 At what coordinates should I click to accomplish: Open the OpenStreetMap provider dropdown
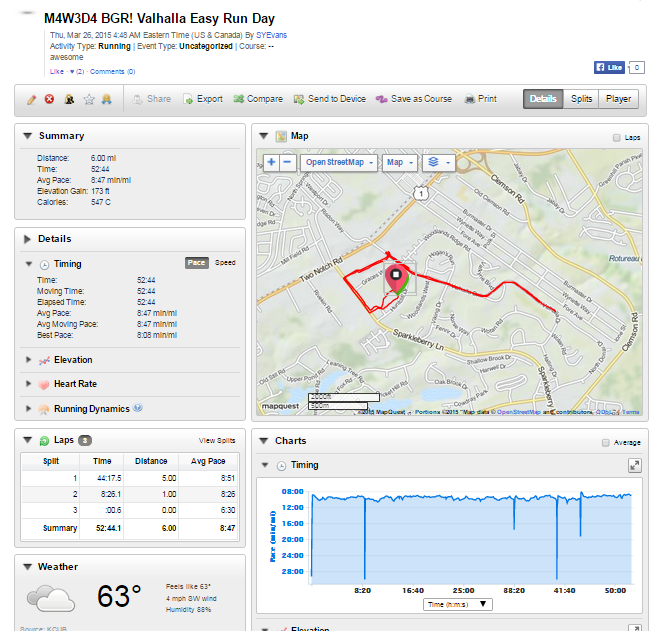pyautogui.click(x=339, y=162)
